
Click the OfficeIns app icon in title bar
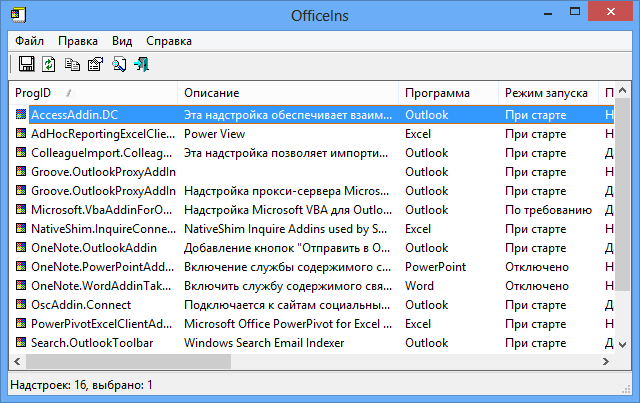click(18, 15)
